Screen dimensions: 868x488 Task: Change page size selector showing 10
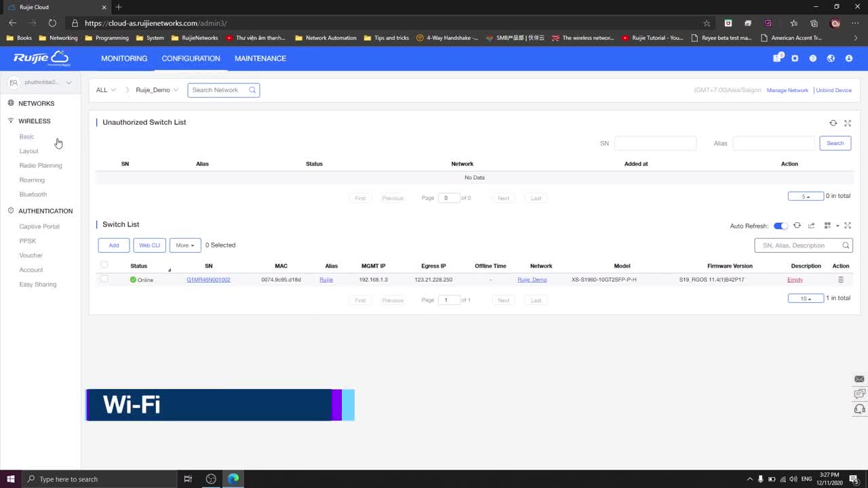[806, 298]
